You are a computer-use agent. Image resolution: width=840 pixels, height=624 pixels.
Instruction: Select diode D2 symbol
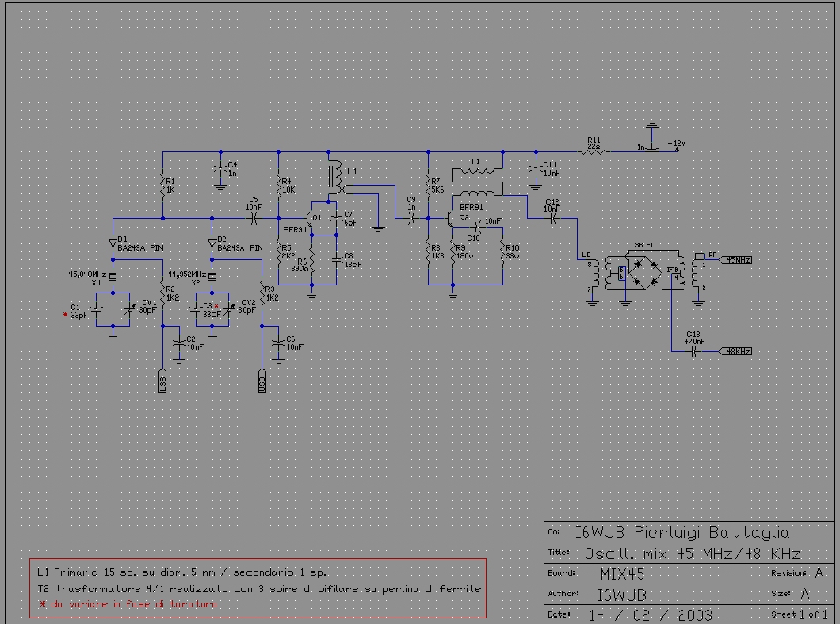coord(212,243)
